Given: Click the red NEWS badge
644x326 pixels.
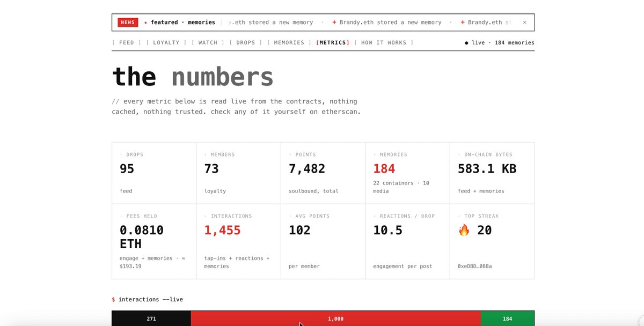Looking at the screenshot, I should pos(128,23).
